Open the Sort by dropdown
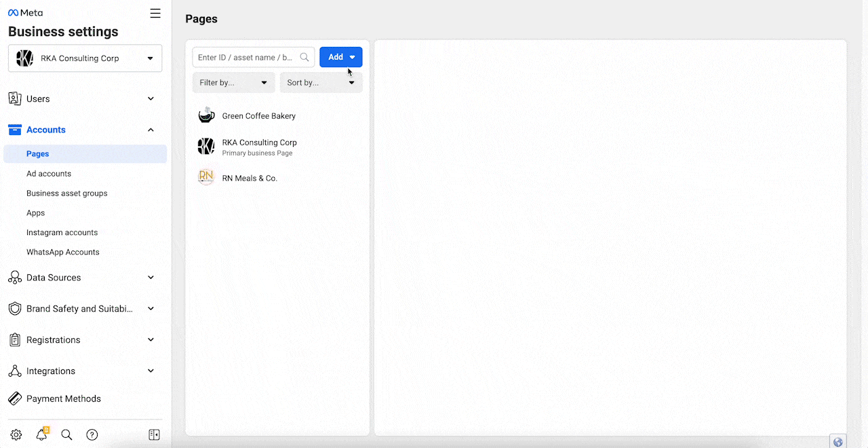The width and height of the screenshot is (868, 448). pos(321,83)
